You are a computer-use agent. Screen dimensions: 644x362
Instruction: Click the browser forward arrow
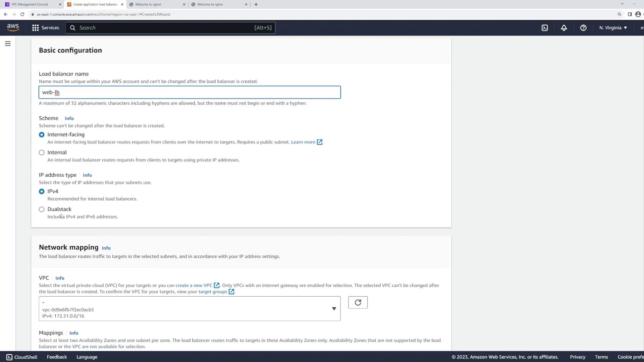(x=14, y=14)
